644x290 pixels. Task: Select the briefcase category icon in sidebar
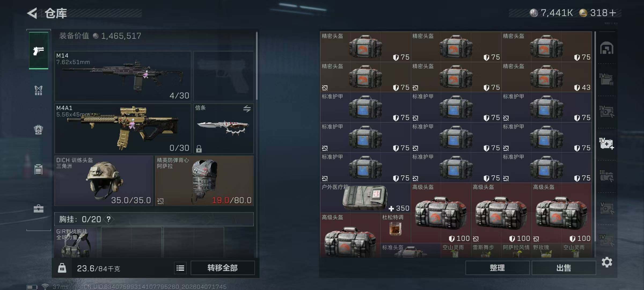tap(38, 209)
